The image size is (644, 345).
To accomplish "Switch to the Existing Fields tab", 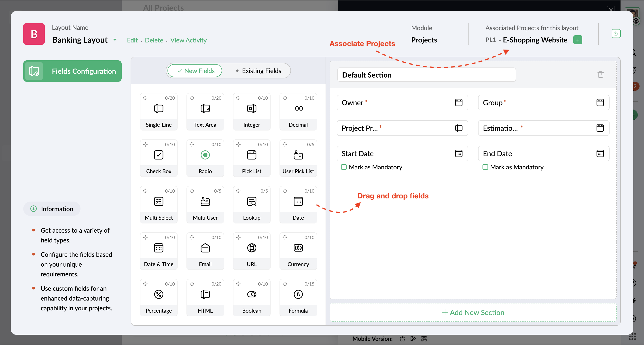I will click(x=258, y=71).
